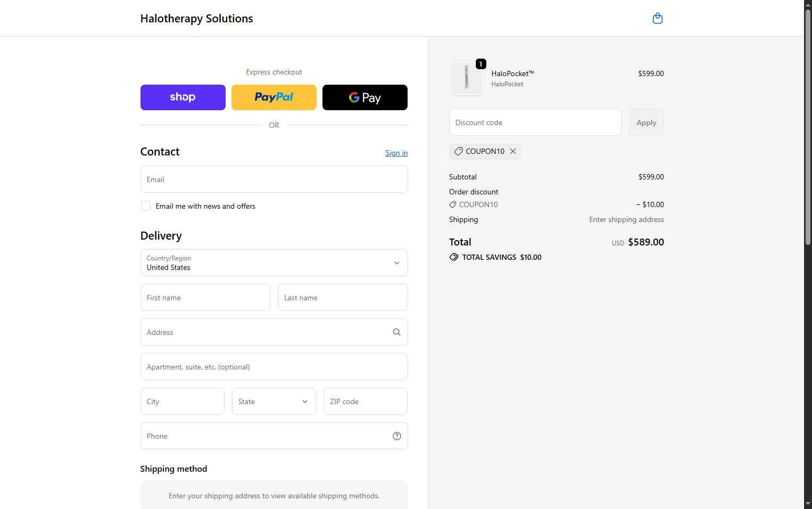Click the scrollbar down arrow
This screenshot has height=509, width=812.
(808, 504)
